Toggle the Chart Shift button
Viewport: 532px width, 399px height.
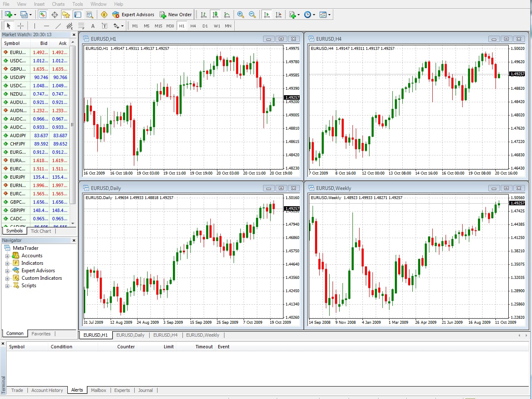pos(278,15)
